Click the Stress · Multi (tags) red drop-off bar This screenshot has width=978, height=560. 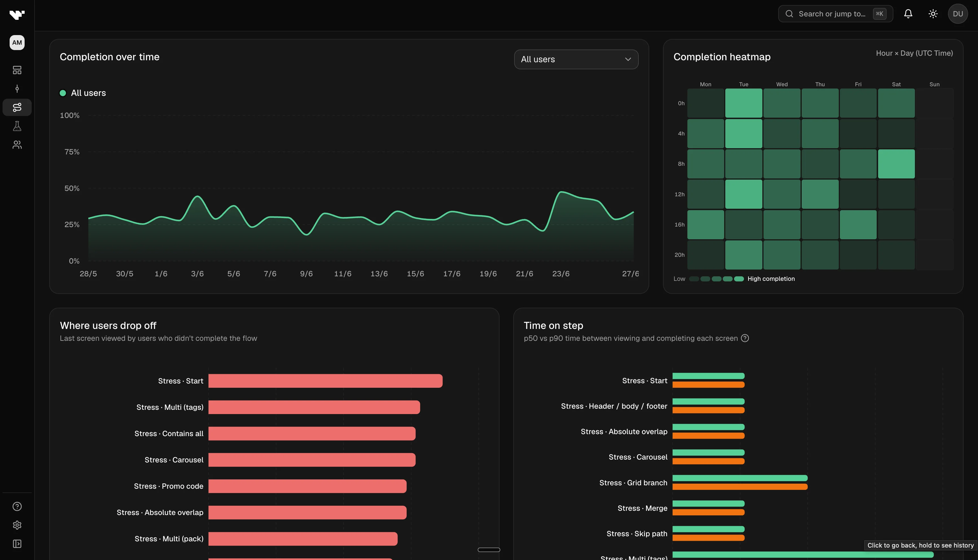coord(314,407)
